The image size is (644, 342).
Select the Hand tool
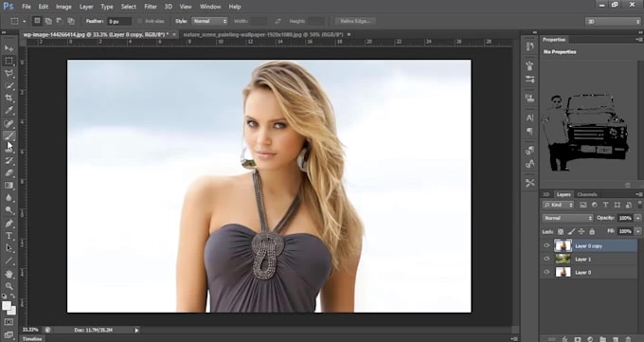pyautogui.click(x=9, y=274)
